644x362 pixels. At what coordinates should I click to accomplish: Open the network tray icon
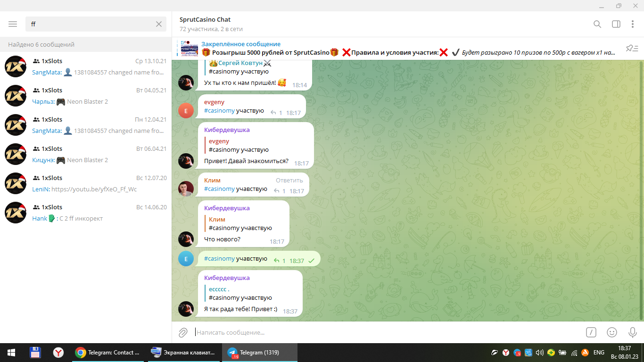click(574, 353)
